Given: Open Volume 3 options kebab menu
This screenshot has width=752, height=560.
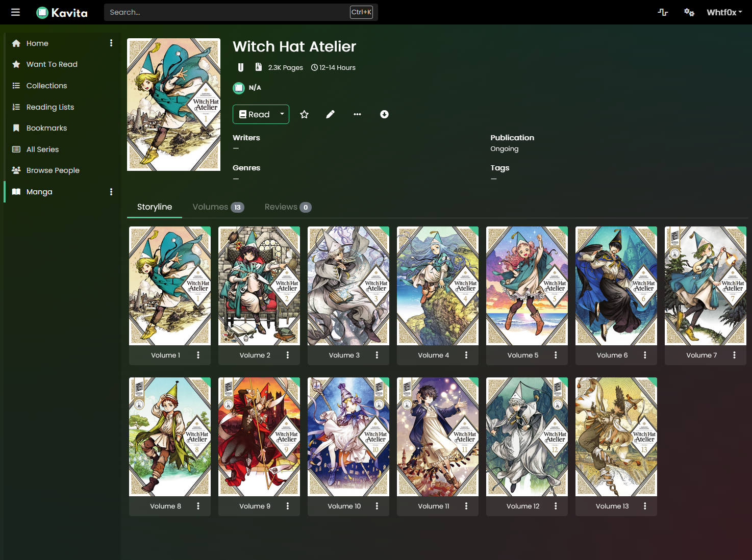Looking at the screenshot, I should (x=377, y=355).
